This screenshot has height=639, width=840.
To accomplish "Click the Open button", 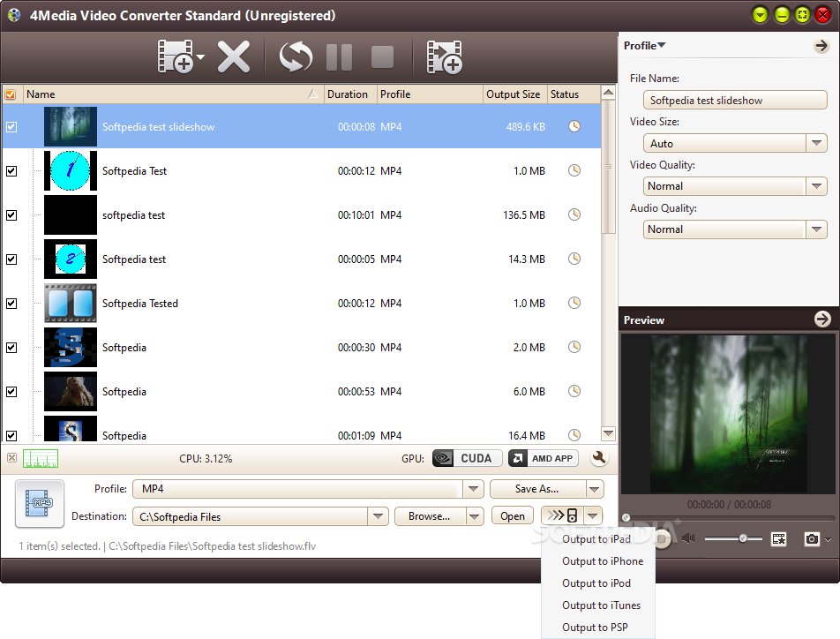I will point(513,516).
